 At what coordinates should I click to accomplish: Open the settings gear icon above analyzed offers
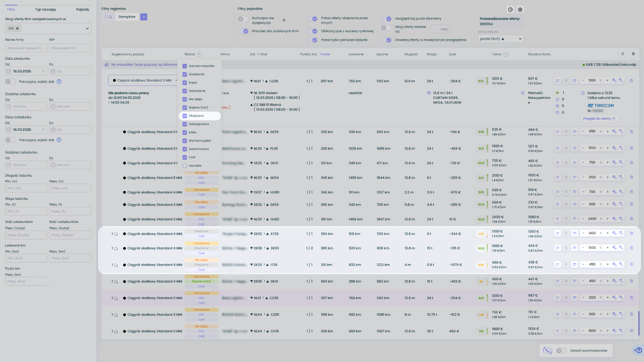tap(520, 10)
